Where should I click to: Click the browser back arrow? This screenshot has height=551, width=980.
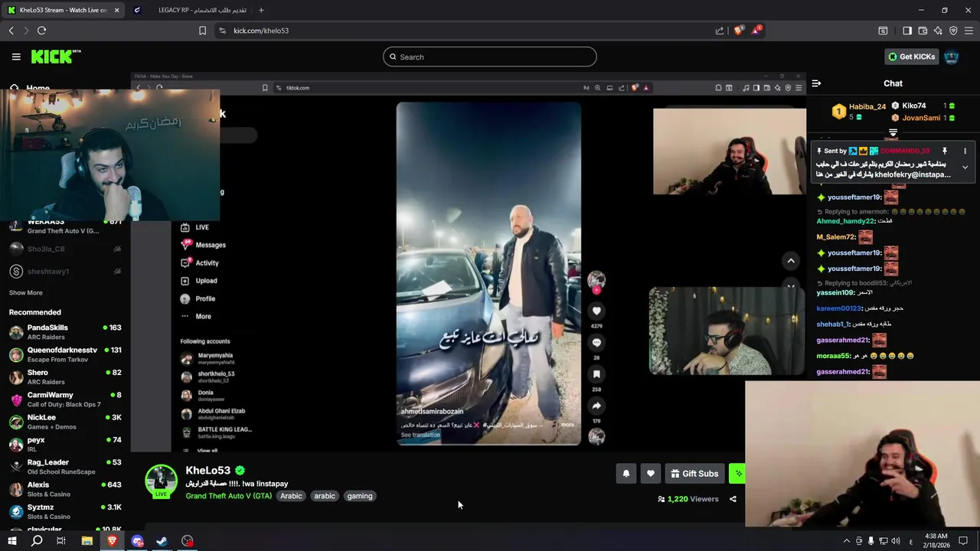coord(11,31)
